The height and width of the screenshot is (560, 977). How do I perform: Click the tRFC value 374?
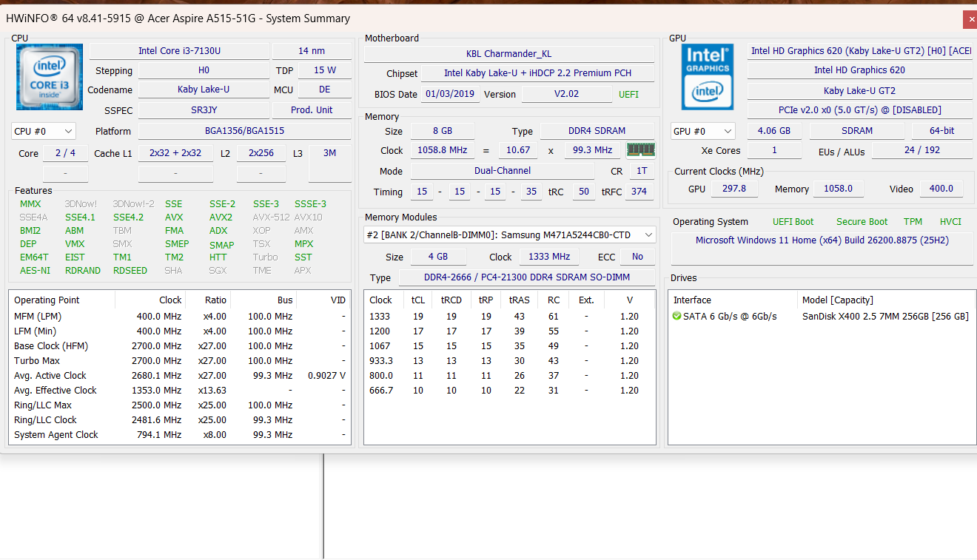point(639,192)
